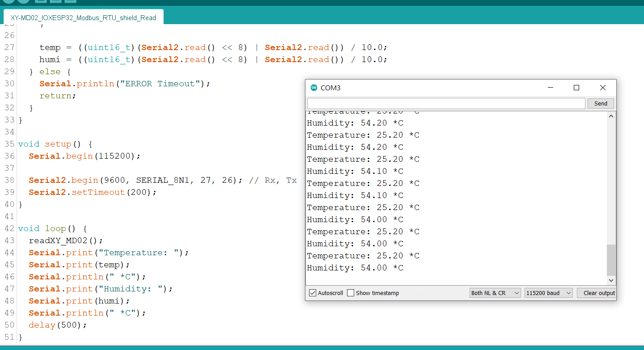This screenshot has height=350, width=644.
Task: Disable the Autoscroll checkbox
Action: click(x=313, y=293)
